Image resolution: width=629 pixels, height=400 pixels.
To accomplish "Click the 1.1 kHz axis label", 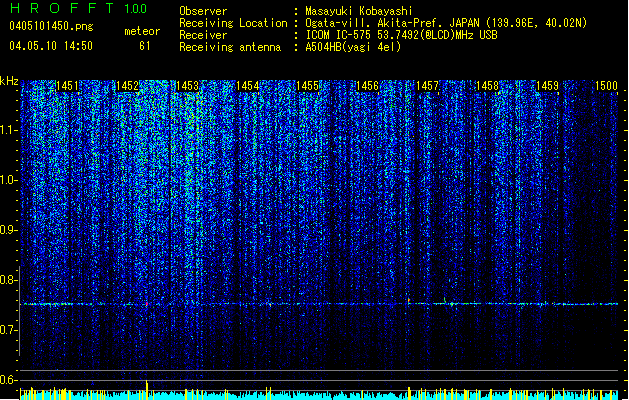I will (9, 130).
